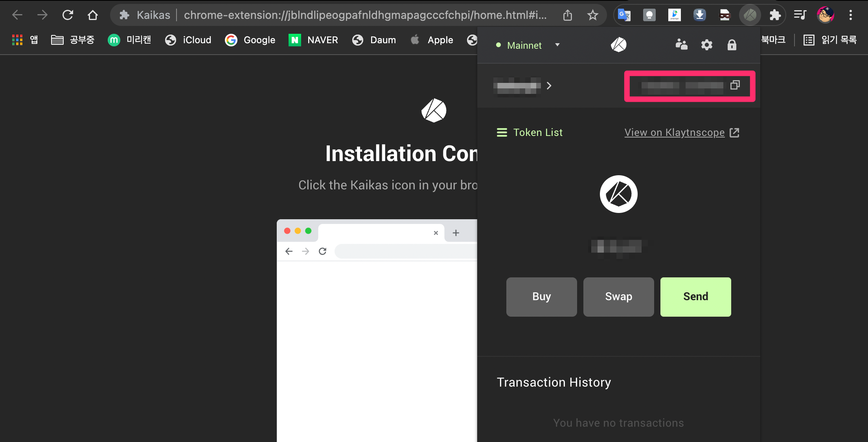Click the Buy button
868x442 pixels.
point(541,297)
